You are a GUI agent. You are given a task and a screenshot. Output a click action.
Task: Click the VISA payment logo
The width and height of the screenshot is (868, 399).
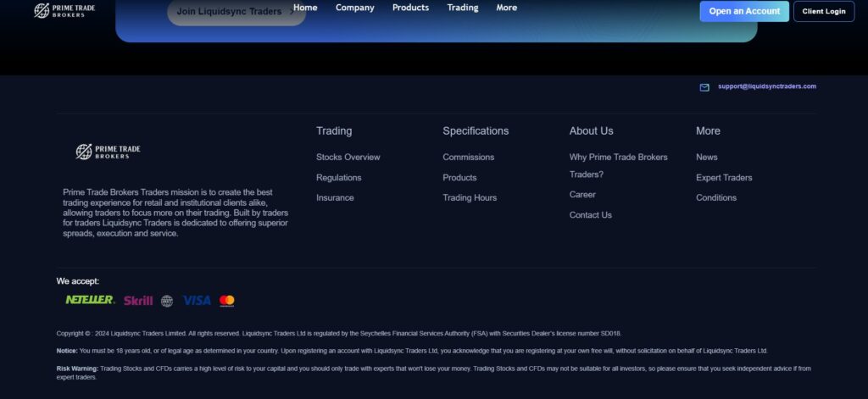point(197,301)
